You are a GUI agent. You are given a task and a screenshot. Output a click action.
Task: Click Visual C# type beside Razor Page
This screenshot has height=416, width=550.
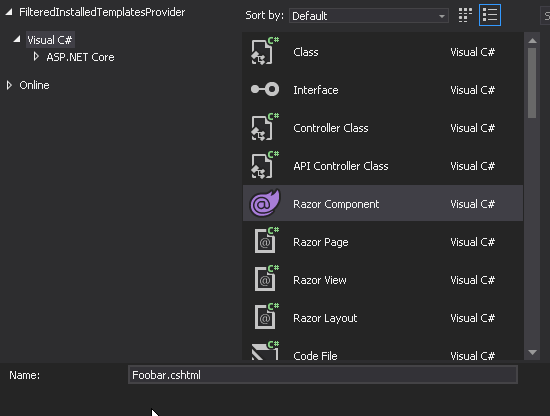pyautogui.click(x=472, y=242)
